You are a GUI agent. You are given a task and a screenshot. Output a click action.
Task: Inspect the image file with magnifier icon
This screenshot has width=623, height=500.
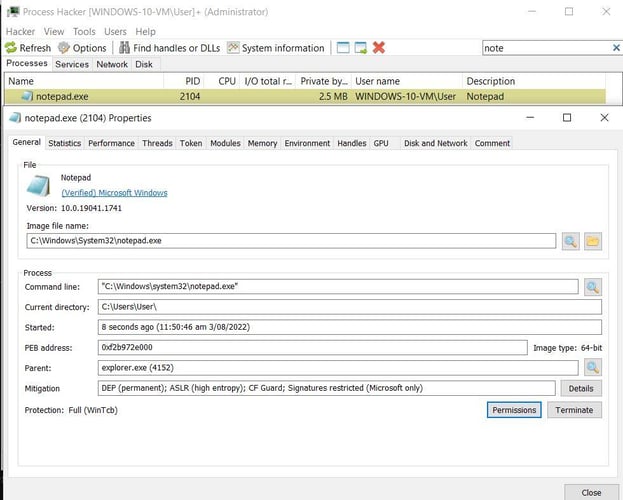click(x=570, y=240)
